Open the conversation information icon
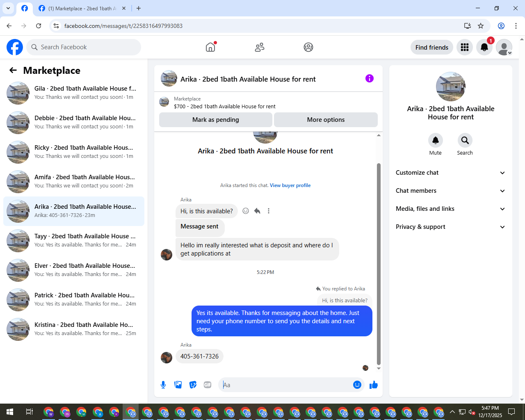525x420 pixels. point(370,78)
